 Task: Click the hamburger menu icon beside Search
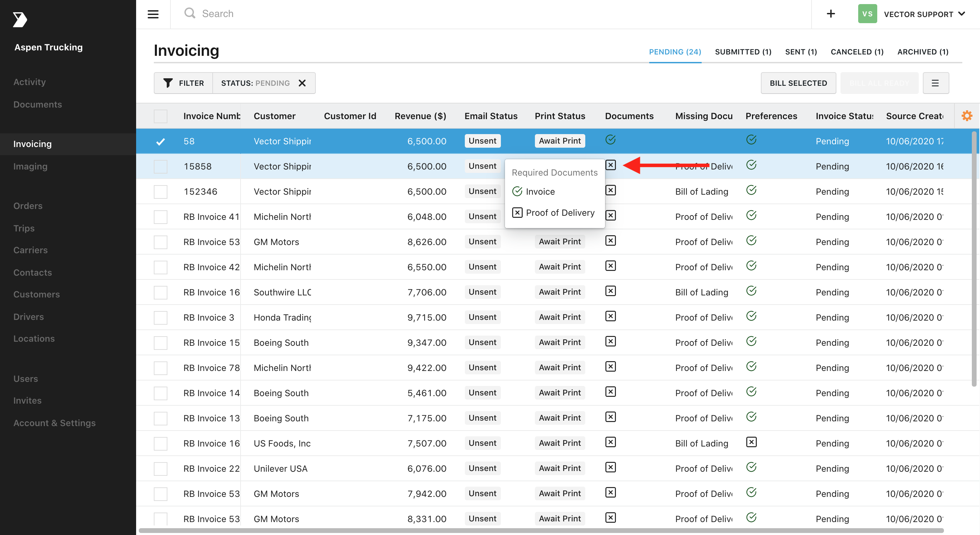(x=153, y=14)
